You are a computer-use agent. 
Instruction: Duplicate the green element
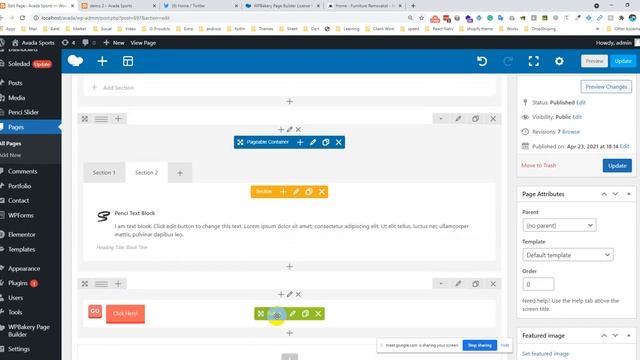tap(305, 313)
